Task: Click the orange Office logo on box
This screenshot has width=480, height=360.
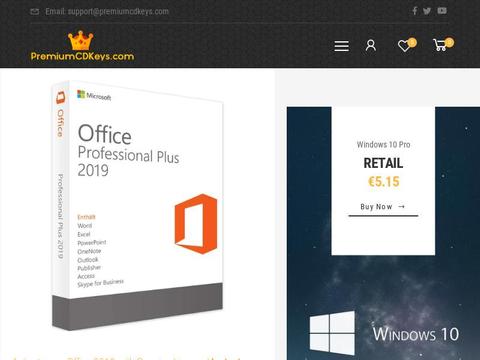Action: [x=196, y=224]
